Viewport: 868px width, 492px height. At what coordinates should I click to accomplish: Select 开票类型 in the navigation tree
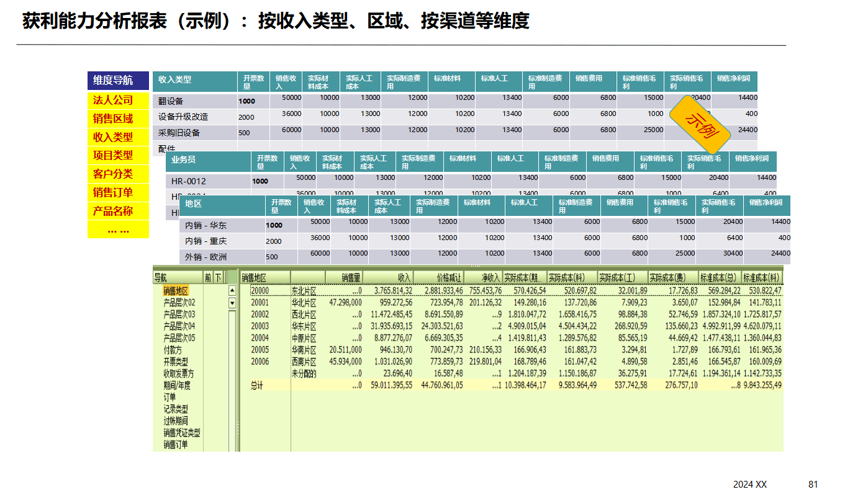176,362
